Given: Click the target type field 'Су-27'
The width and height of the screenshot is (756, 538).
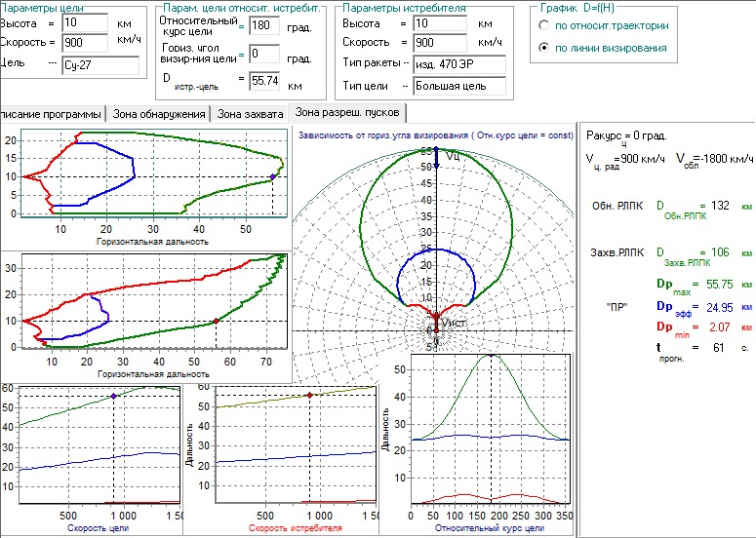Looking at the screenshot, I should pos(100,65).
